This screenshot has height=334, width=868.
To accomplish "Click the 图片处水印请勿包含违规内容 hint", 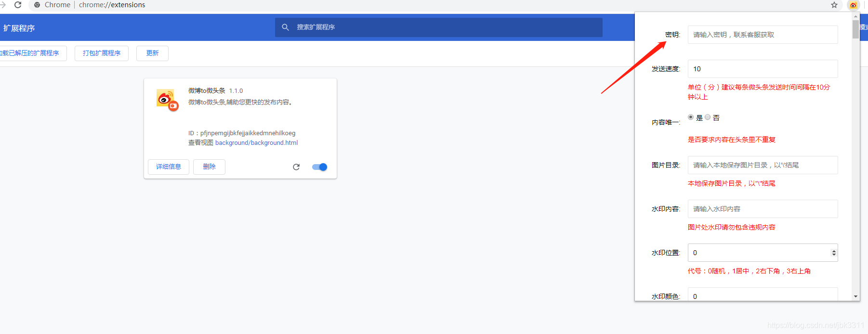I will click(x=731, y=227).
